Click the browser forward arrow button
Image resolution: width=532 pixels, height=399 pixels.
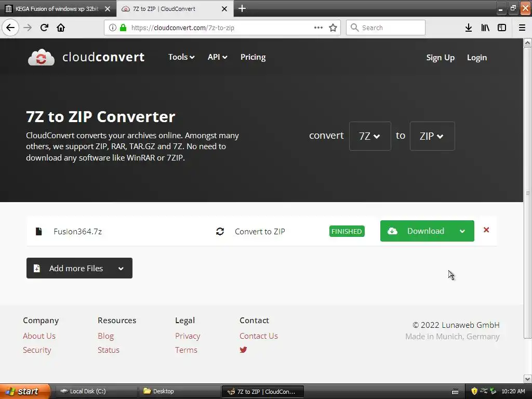tap(28, 28)
